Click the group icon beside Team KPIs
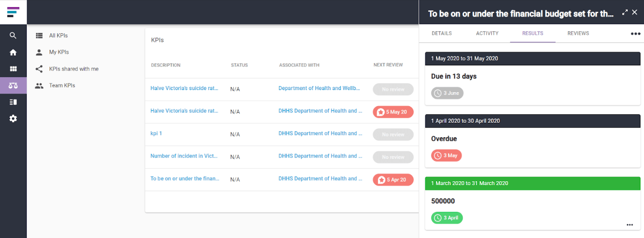The height and width of the screenshot is (238, 644). (39, 86)
